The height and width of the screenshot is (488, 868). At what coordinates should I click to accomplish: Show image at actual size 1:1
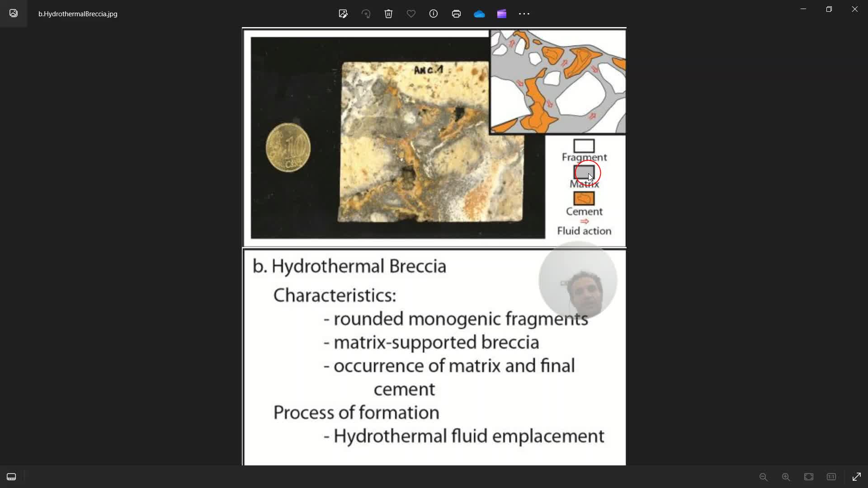point(831,477)
